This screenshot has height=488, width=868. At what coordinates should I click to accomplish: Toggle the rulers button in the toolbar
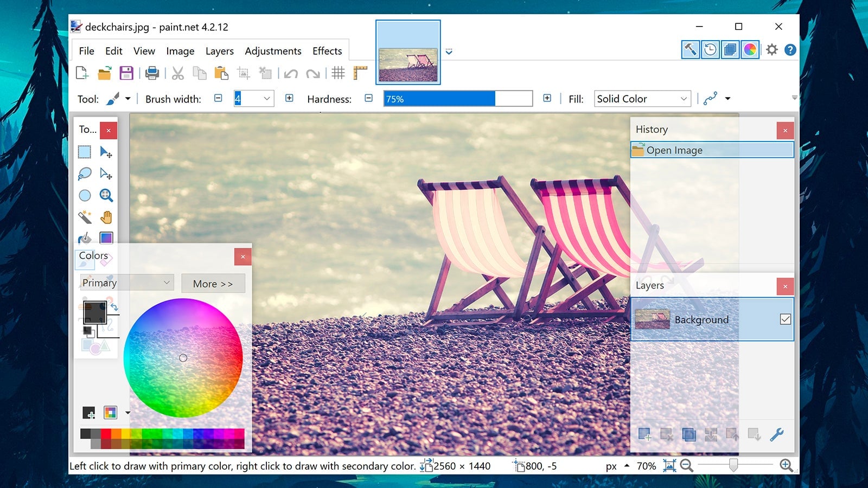point(360,73)
